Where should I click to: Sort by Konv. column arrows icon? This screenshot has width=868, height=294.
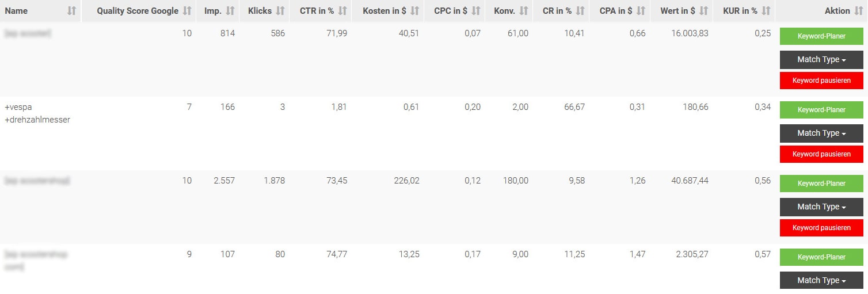coord(524,11)
